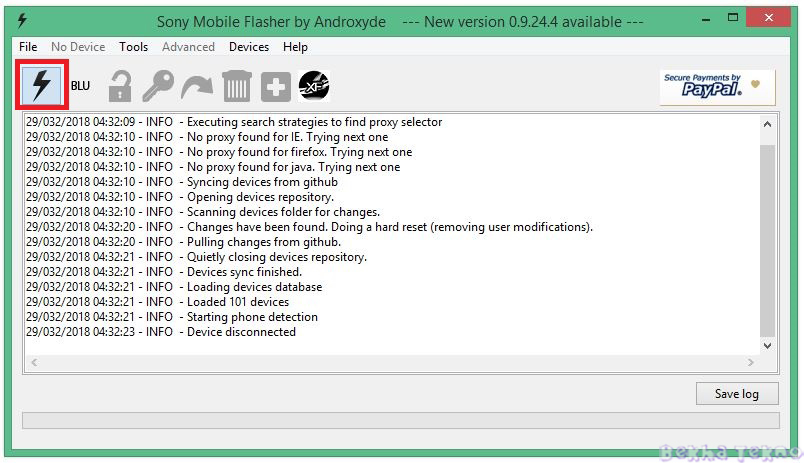The width and height of the screenshot is (804, 463).
Task: Click log line 'Executing search strategies to find proxy selector'
Action: tap(234, 122)
